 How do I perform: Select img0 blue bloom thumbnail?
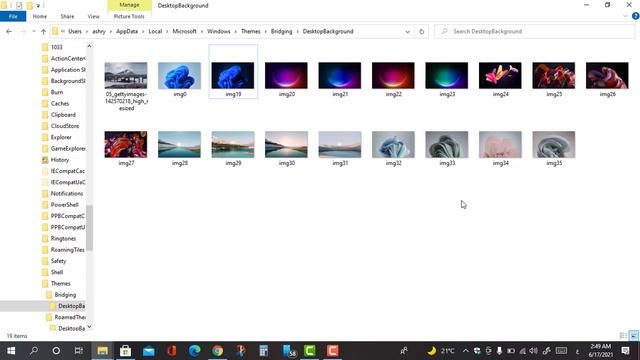pyautogui.click(x=179, y=76)
